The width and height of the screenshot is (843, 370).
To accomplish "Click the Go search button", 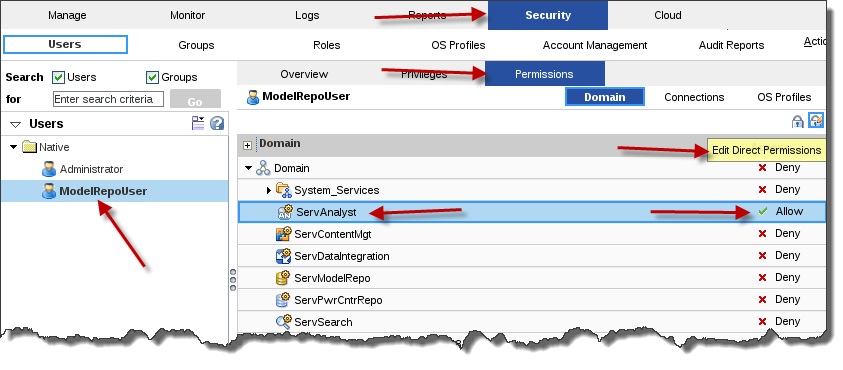I will [195, 100].
